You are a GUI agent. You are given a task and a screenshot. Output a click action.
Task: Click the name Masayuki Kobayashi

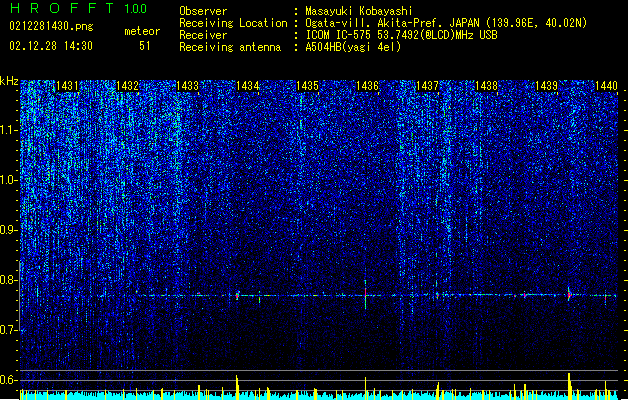tap(359, 11)
